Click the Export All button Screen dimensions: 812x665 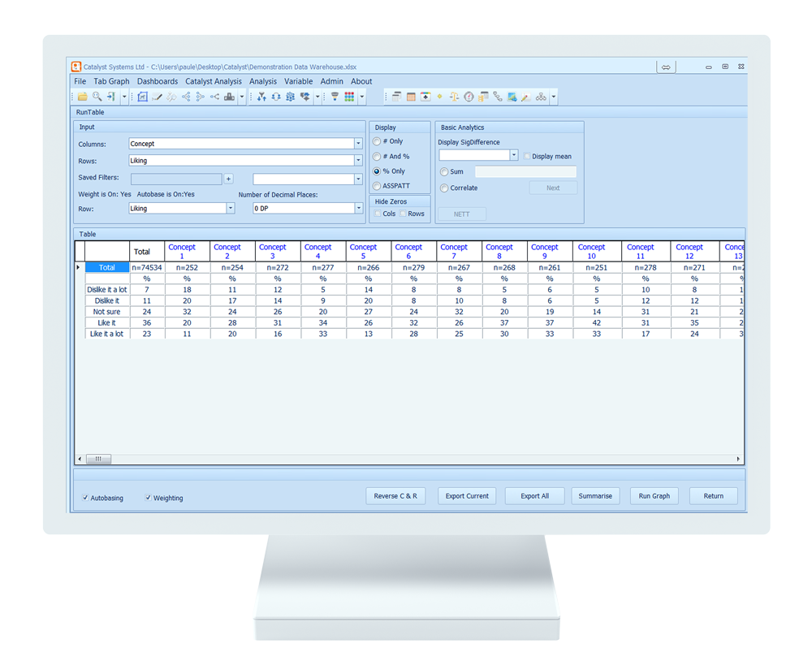pyautogui.click(x=535, y=496)
